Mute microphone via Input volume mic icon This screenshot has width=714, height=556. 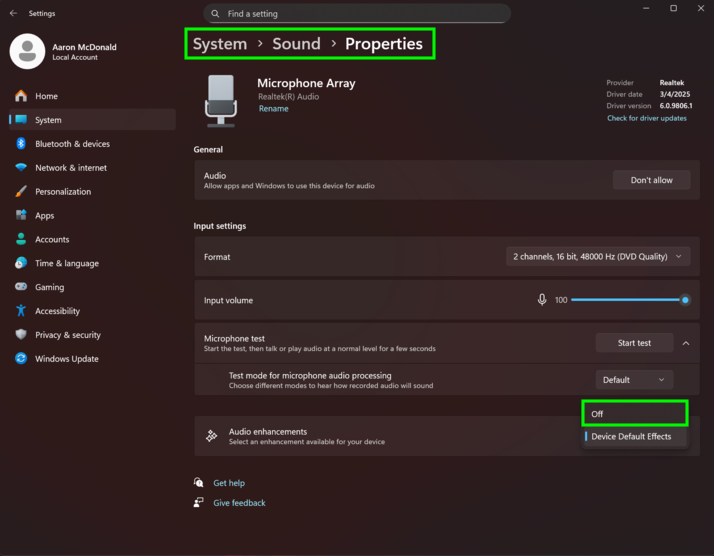pos(542,300)
